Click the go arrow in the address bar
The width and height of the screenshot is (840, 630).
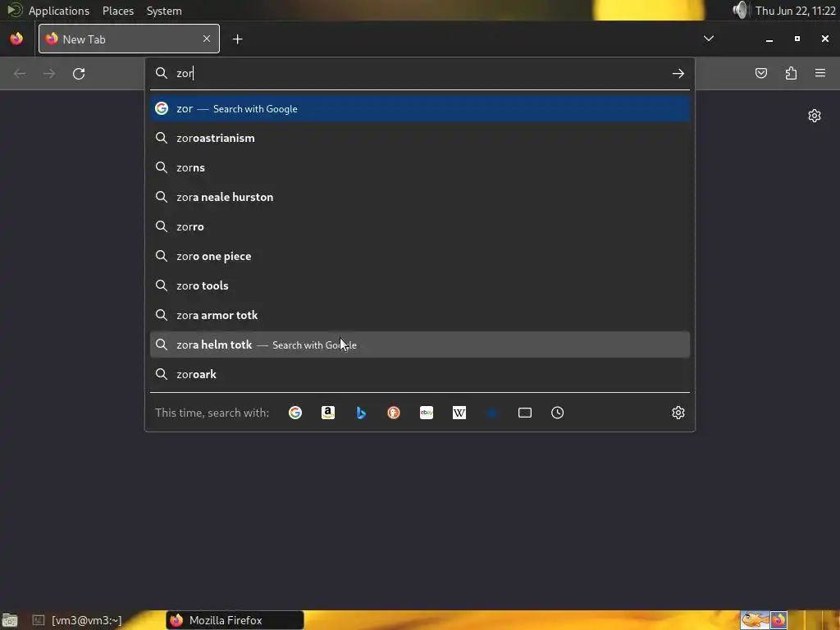[x=678, y=73]
